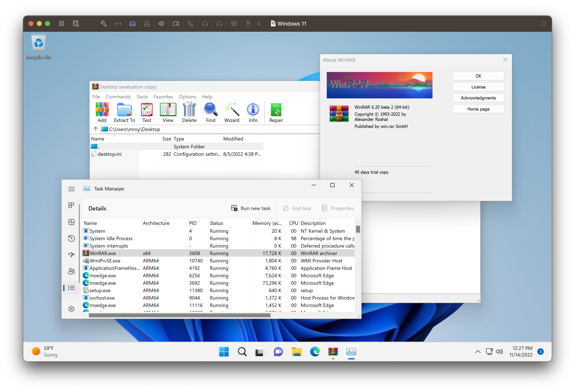
Task: Click Run new task in Task Manager
Action: pos(250,208)
